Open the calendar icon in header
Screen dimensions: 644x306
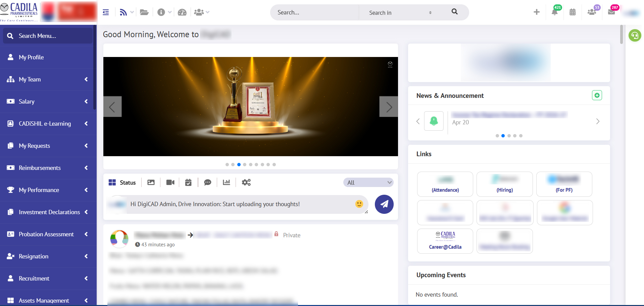pos(573,12)
